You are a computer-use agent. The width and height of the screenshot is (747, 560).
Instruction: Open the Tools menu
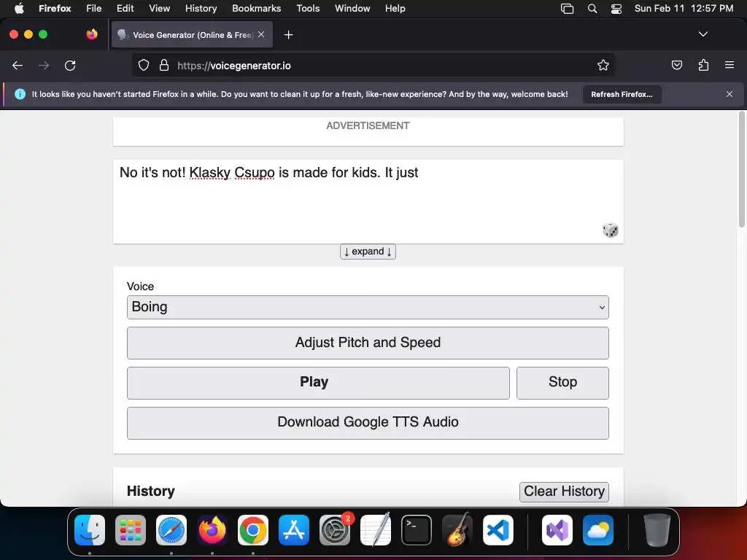coord(309,9)
